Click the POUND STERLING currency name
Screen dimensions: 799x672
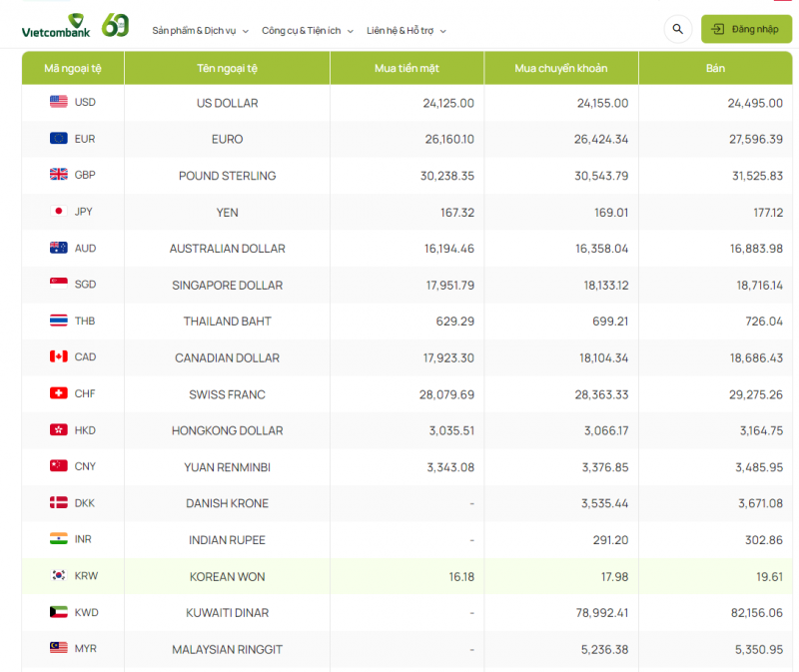[227, 176]
